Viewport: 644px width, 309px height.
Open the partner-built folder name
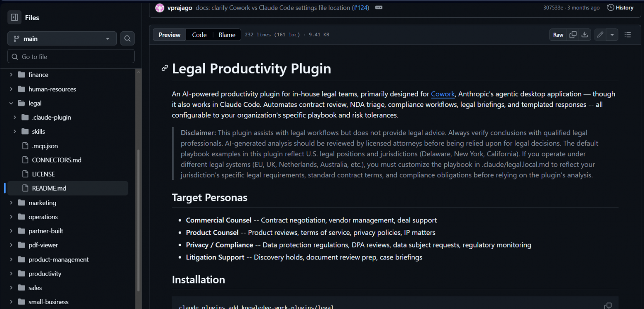[46, 231]
